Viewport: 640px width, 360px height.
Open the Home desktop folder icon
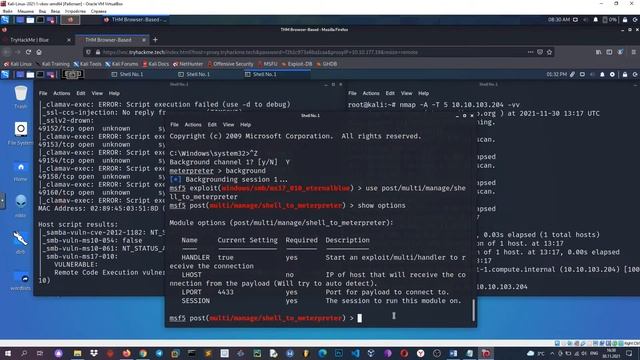20,171
